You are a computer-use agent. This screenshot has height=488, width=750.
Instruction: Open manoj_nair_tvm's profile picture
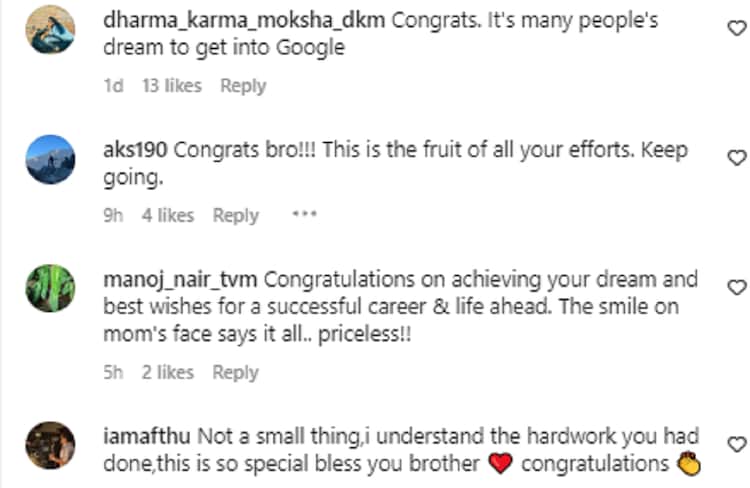(x=49, y=289)
